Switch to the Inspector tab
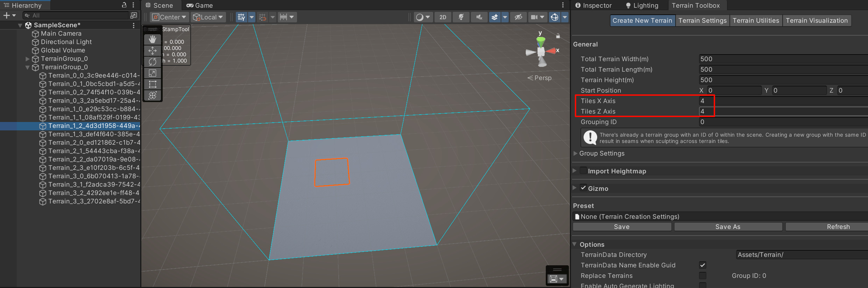 coord(594,5)
